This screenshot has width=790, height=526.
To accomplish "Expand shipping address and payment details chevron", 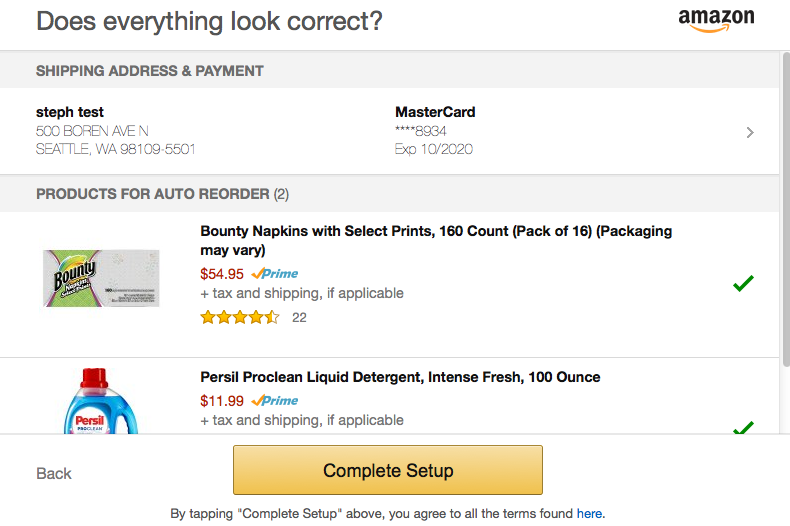I will click(750, 133).
